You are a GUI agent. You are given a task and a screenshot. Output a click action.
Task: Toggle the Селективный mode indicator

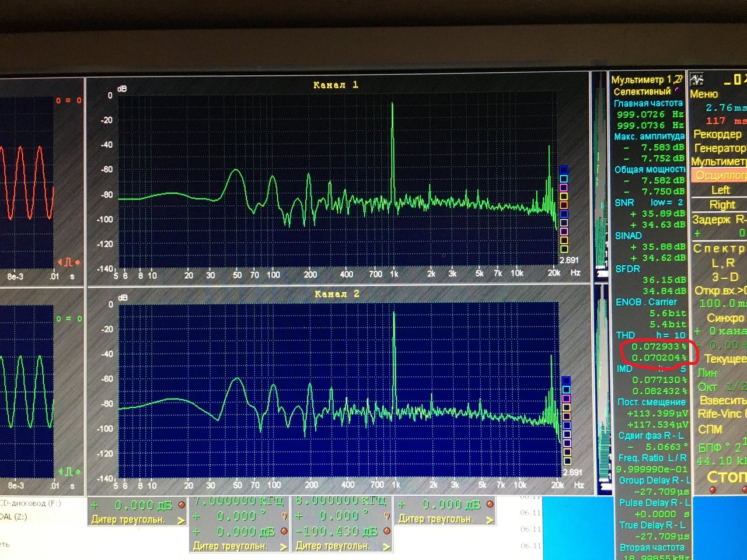[x=676, y=90]
